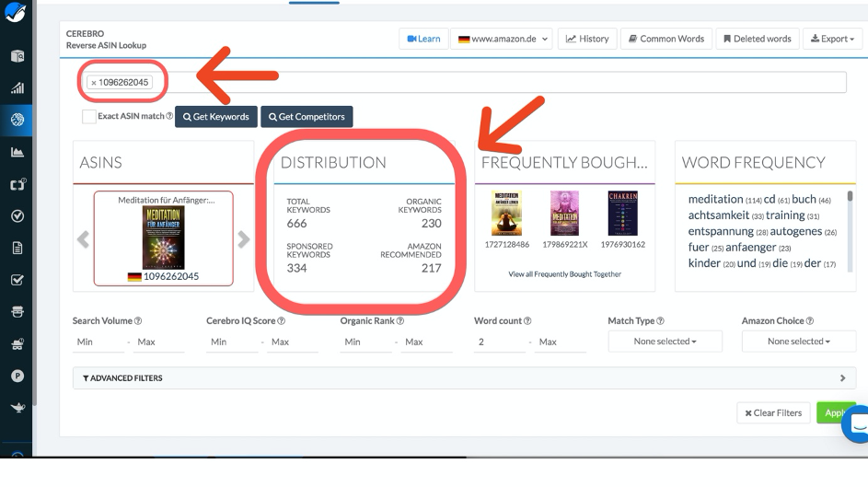868x487 pixels.
Task: Open View all Frequently Bought Together link
Action: click(x=564, y=274)
